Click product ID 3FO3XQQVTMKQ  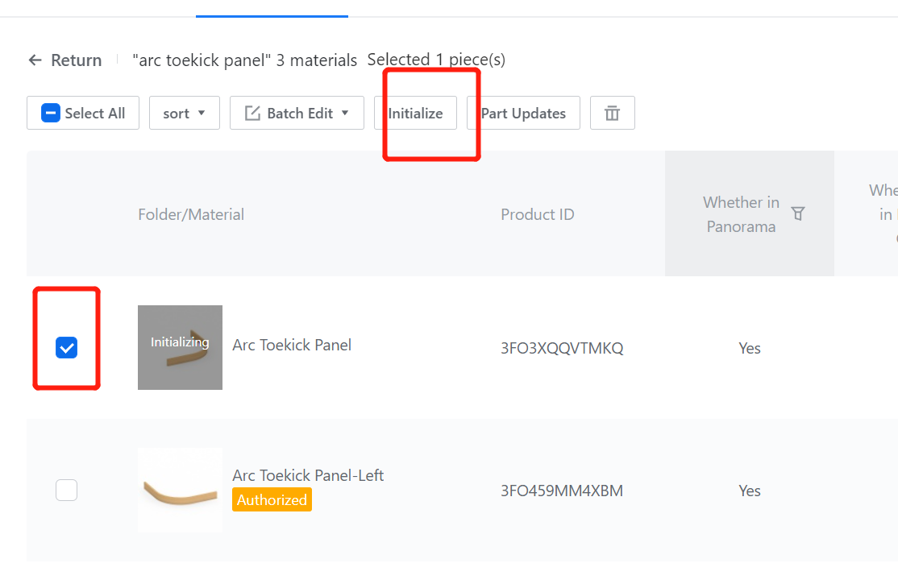click(x=562, y=349)
